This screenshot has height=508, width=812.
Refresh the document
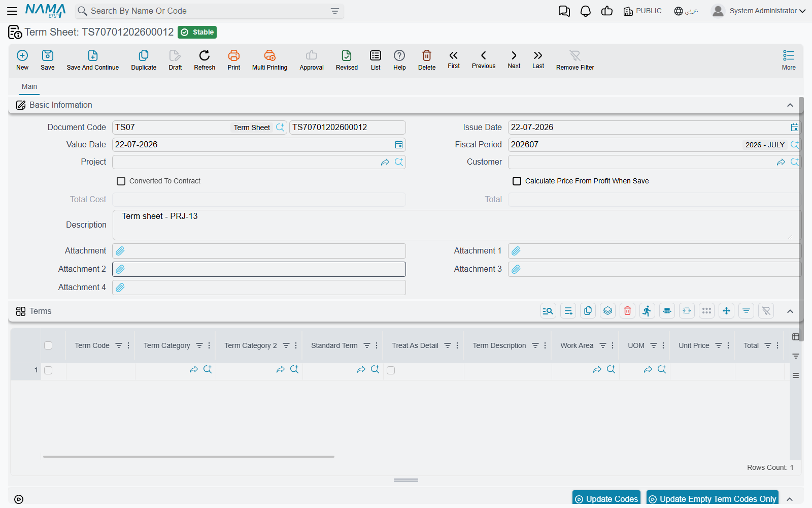click(x=205, y=60)
